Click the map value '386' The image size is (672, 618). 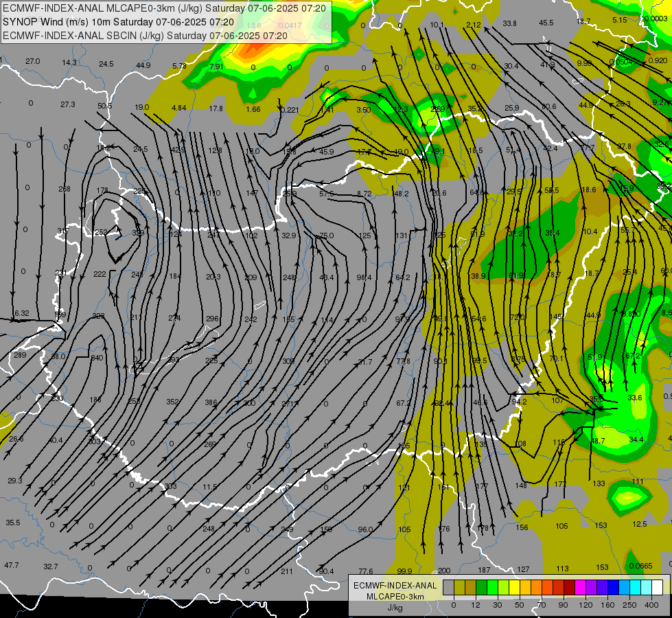211,402
